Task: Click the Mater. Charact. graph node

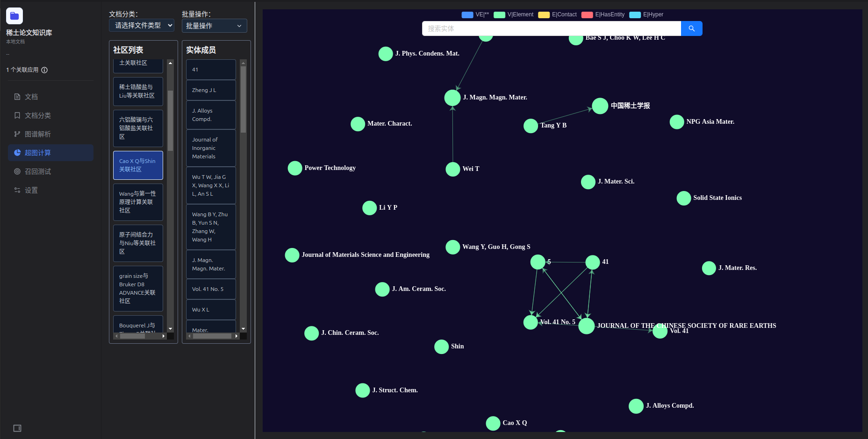Action: click(x=358, y=124)
